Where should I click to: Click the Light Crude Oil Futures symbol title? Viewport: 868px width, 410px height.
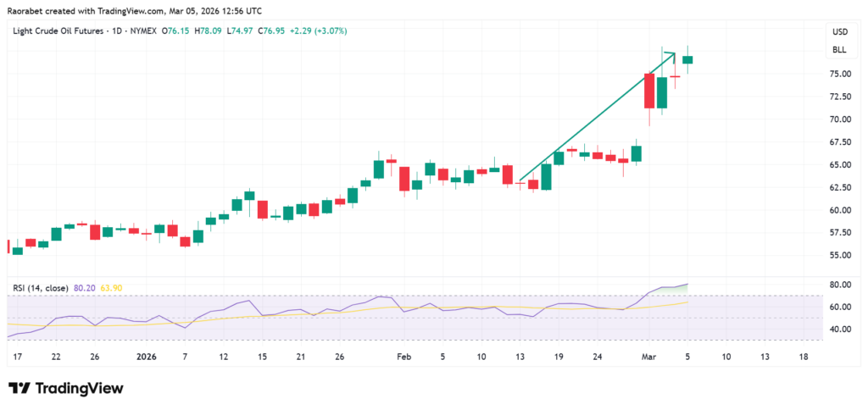tap(59, 31)
